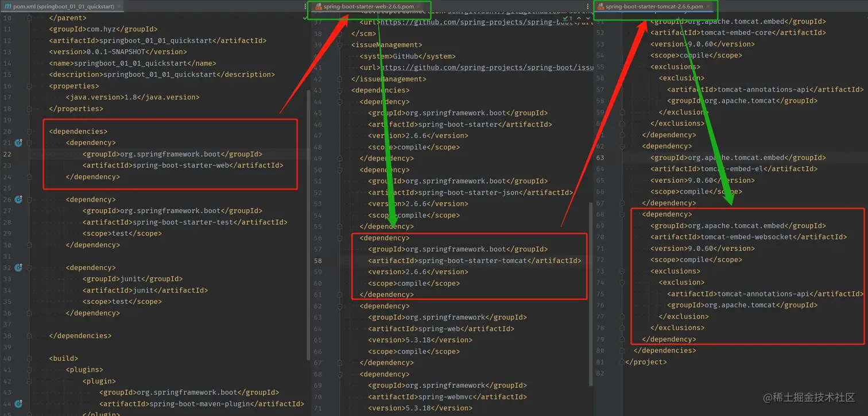This screenshot has width=868, height=416.
Task: Click spring-boot-starter-web artifactId text on line 23
Action: coord(181,165)
